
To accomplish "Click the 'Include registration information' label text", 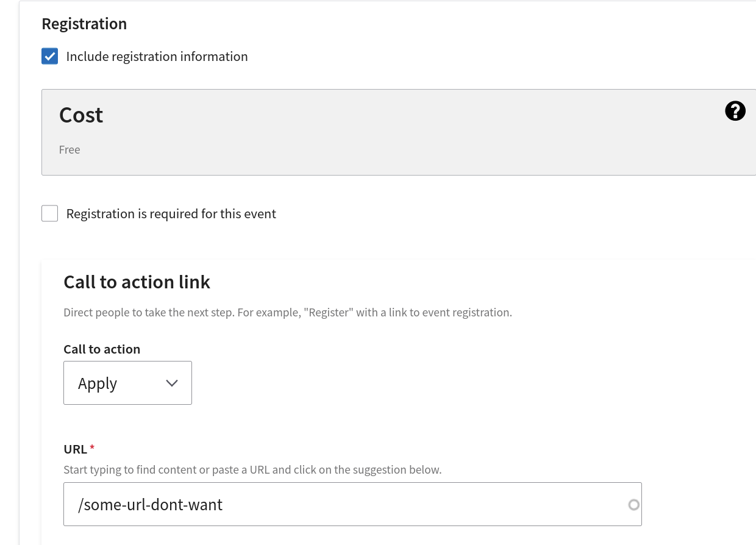I will coord(157,57).
